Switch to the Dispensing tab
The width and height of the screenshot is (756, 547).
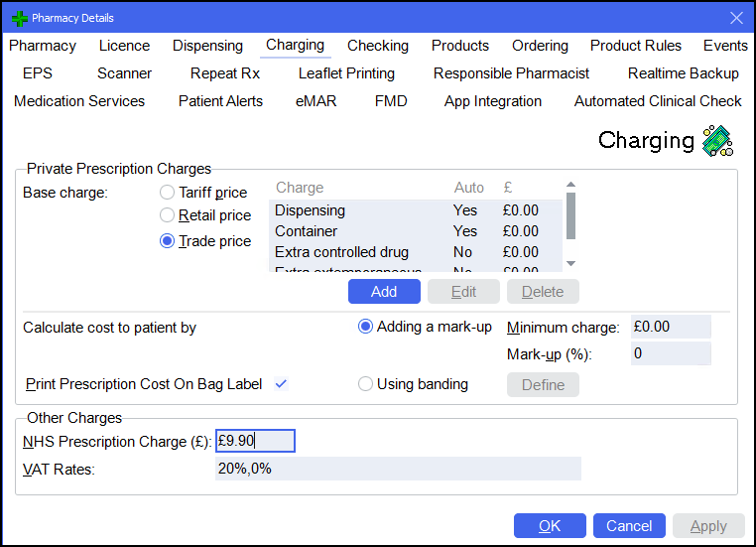207,46
